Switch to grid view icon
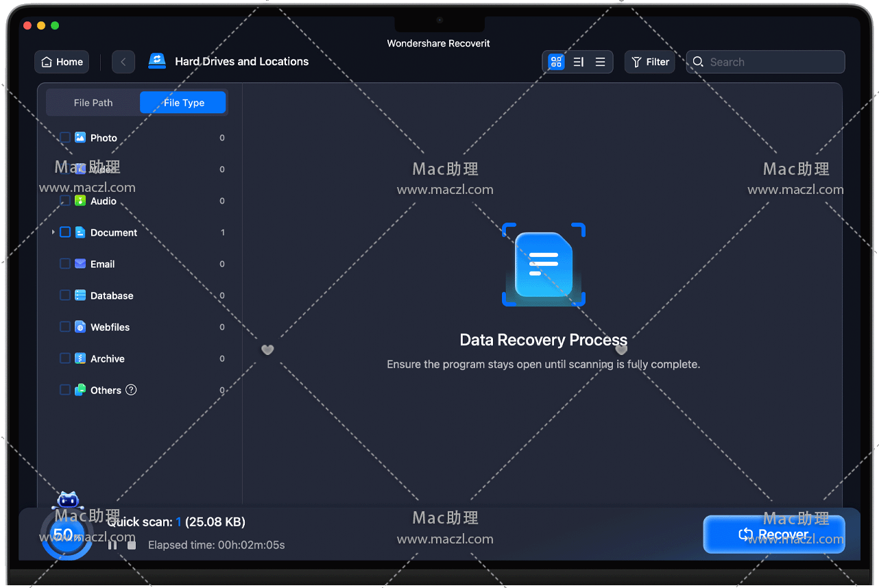 pos(556,62)
